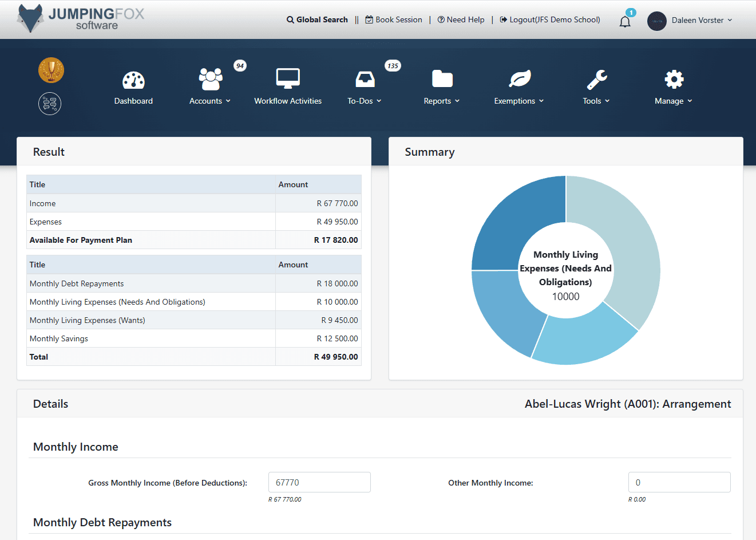
Task: Click the 'R 49 950.00' total amount
Action: point(336,357)
